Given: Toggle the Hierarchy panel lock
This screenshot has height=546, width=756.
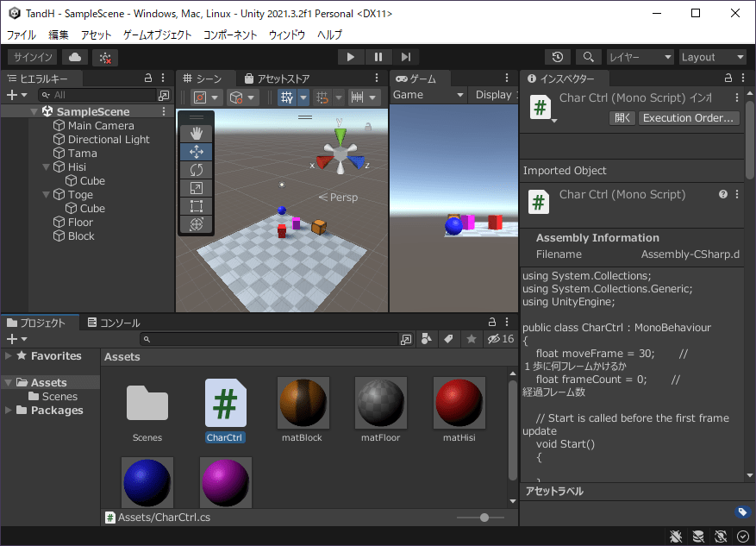Looking at the screenshot, I should [148, 78].
